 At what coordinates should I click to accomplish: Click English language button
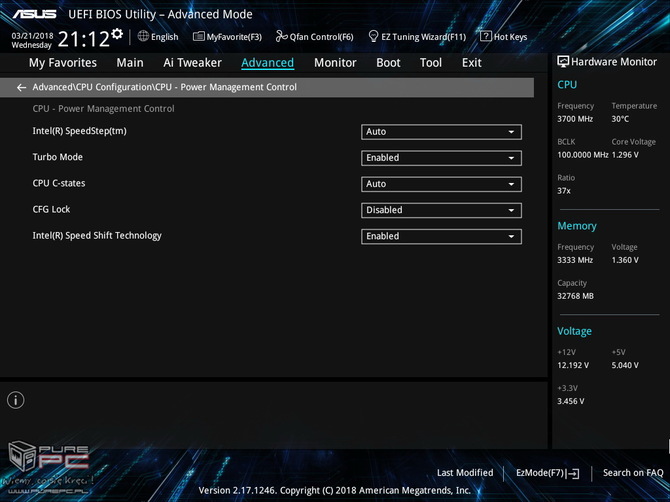(158, 37)
